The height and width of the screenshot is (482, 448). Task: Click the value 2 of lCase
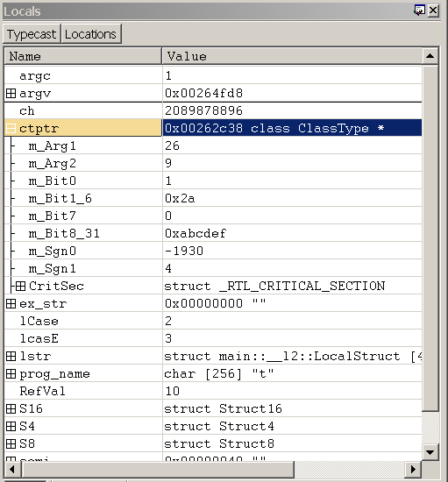168,322
